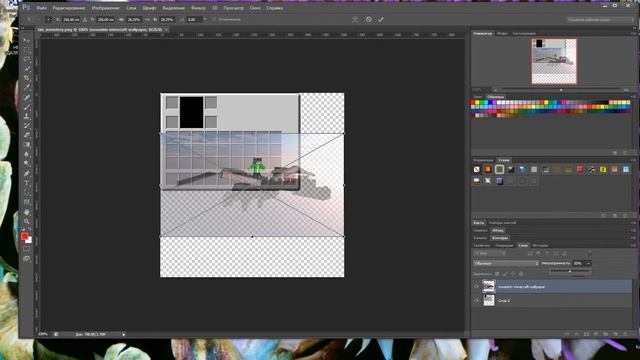Hide the minecraft wallpaper layer
Screen dimensions: 640x360
(x=476, y=287)
